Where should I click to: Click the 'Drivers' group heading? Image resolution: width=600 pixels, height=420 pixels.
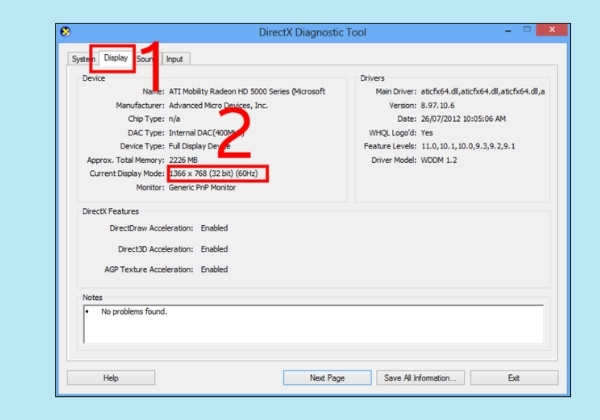(372, 78)
